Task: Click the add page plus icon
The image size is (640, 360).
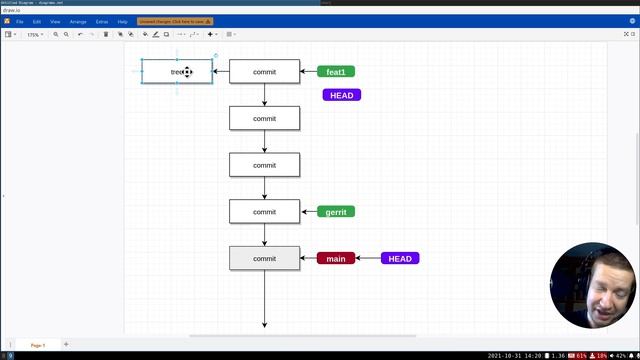Action: click(x=66, y=344)
